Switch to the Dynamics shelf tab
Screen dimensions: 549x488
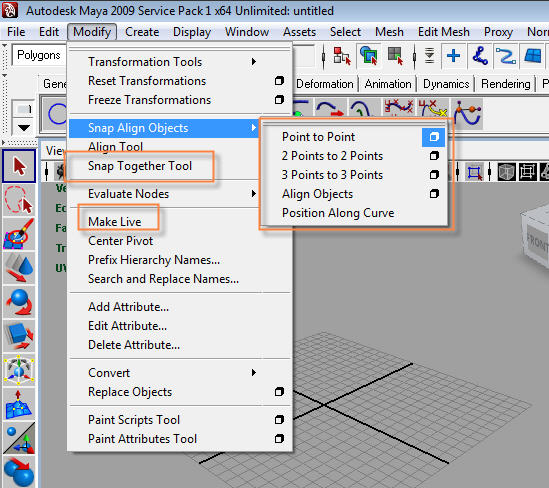click(446, 84)
